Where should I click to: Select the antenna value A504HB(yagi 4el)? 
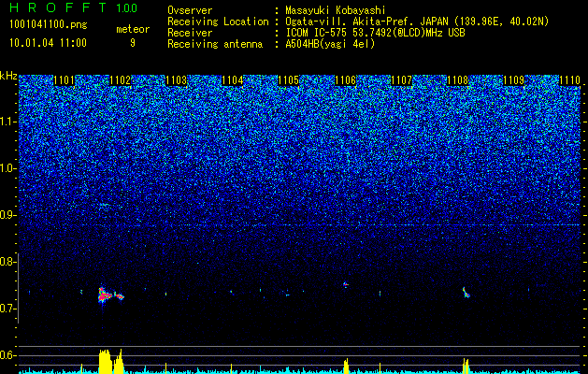pos(330,44)
